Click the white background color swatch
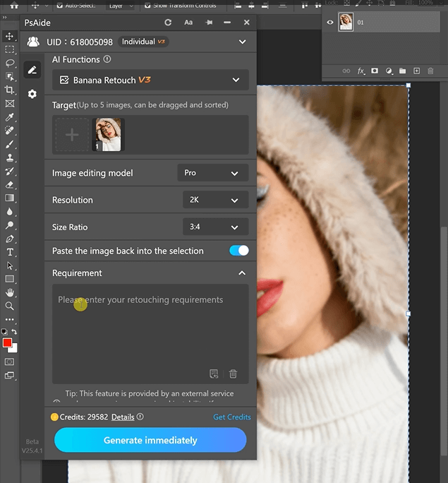Image resolution: width=448 pixels, height=483 pixels. (x=14, y=349)
